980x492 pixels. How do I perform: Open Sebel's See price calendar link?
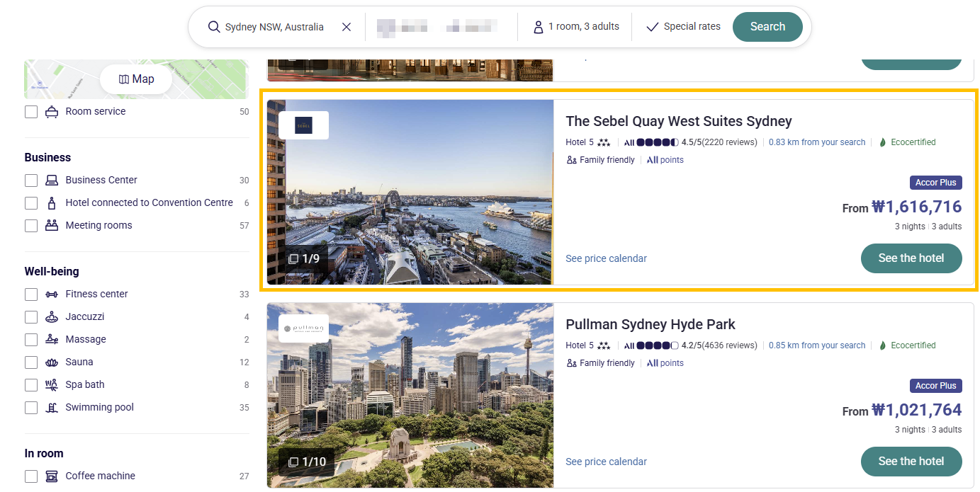click(606, 259)
